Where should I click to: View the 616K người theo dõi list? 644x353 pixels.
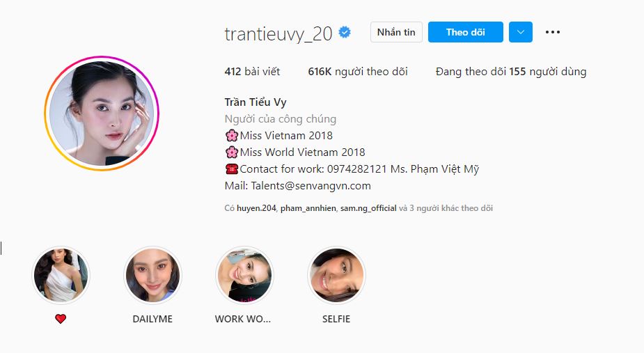[358, 72]
